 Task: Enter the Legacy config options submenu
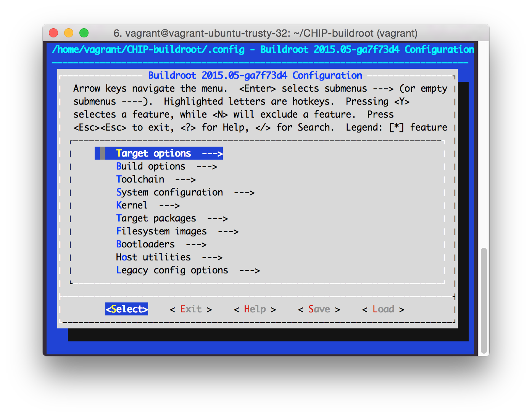click(x=172, y=270)
